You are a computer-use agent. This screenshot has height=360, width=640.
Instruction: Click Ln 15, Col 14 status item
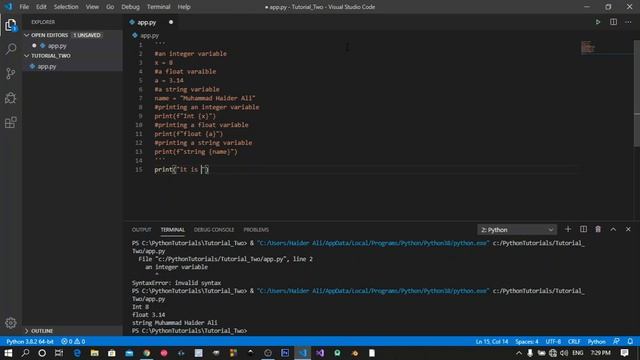[491, 341]
